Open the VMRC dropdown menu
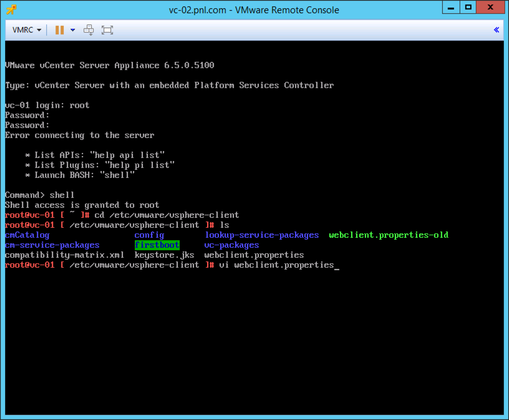Image resolution: width=509 pixels, height=420 pixels. [27, 30]
